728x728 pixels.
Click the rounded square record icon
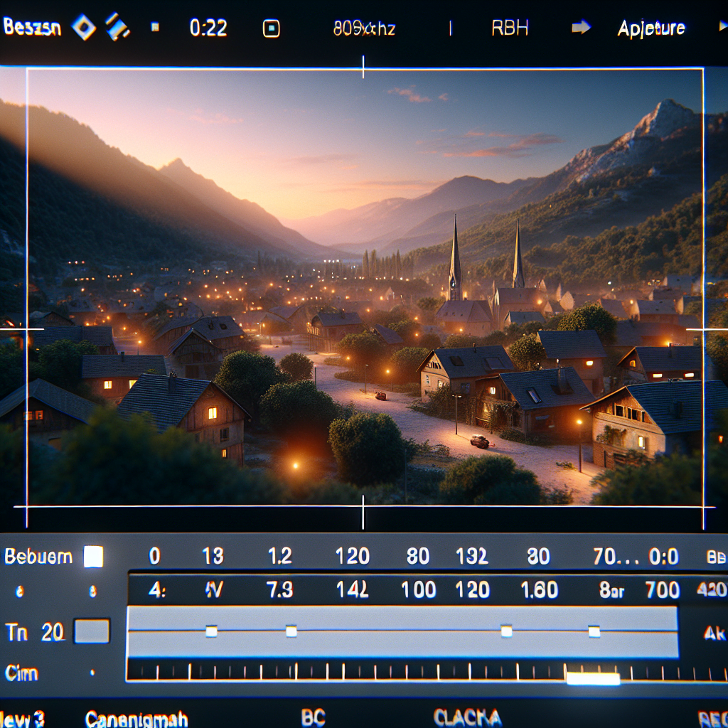point(271,28)
